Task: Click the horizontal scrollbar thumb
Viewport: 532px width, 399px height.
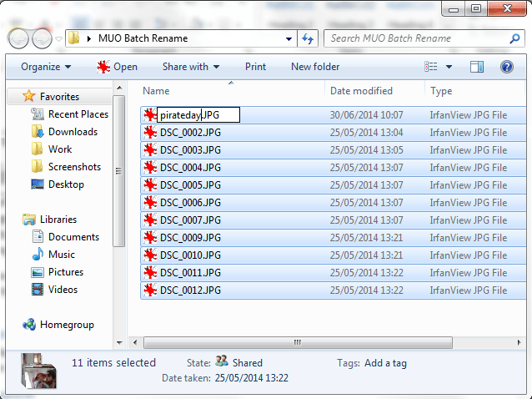Action: pyautogui.click(x=298, y=342)
